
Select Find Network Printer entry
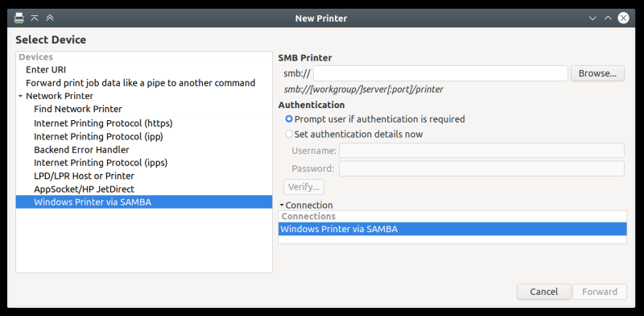tap(144, 109)
